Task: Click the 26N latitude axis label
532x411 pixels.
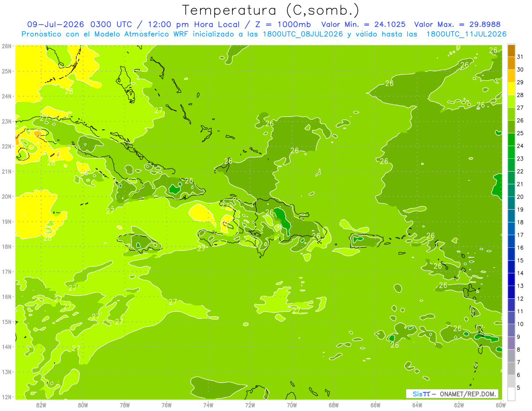Action: [7, 46]
